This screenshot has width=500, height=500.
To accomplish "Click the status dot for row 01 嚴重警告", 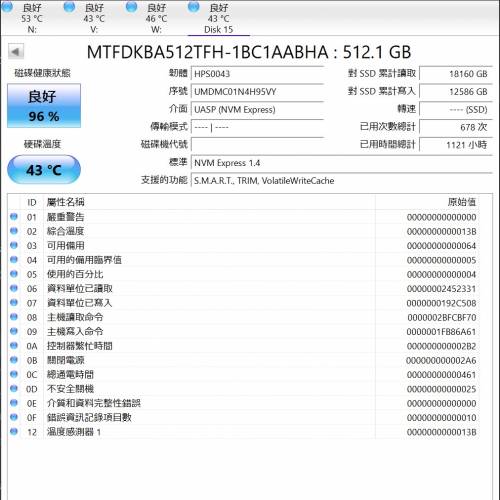I will [x=14, y=217].
